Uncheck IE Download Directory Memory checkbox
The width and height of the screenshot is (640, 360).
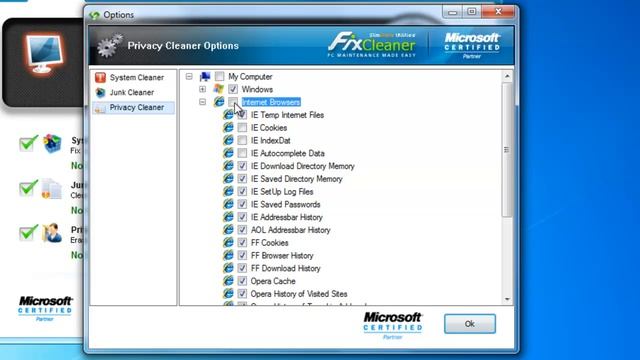[242, 166]
